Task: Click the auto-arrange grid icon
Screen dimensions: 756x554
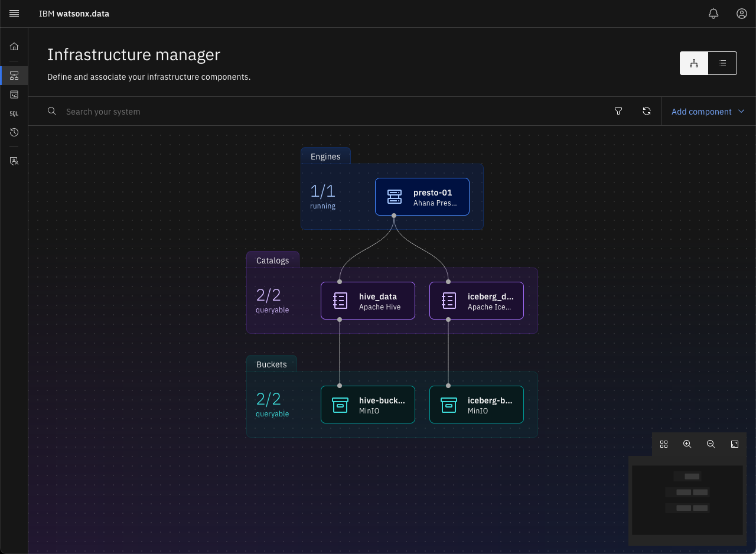Action: point(664,444)
